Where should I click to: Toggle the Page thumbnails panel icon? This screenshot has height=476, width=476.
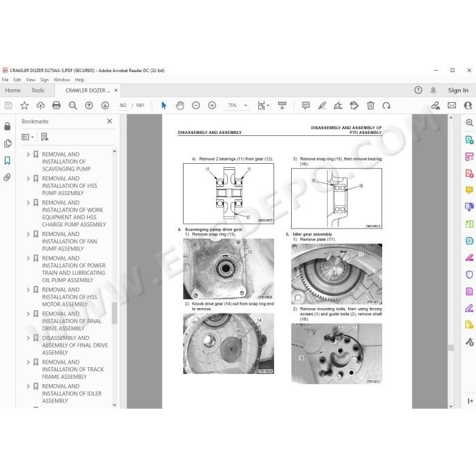click(7, 143)
